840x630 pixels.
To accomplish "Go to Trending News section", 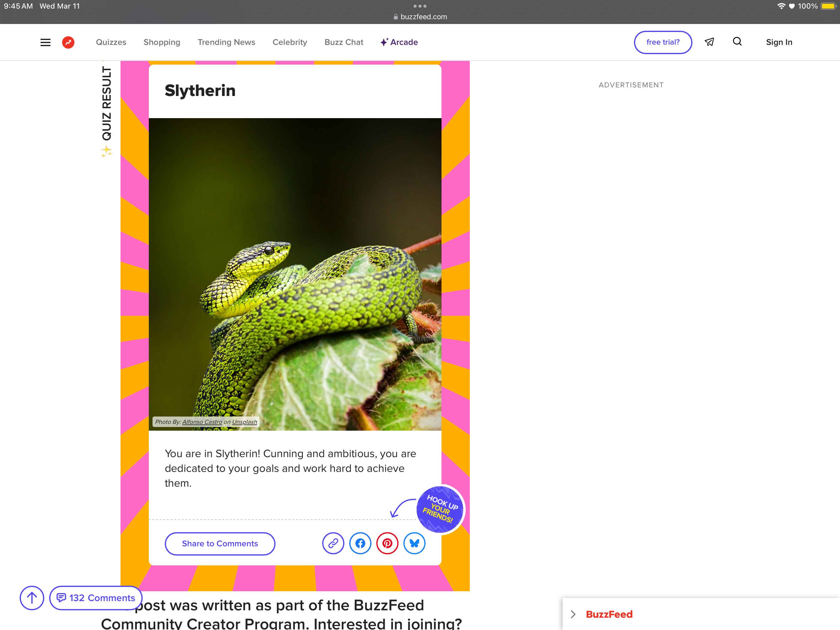I will [226, 42].
